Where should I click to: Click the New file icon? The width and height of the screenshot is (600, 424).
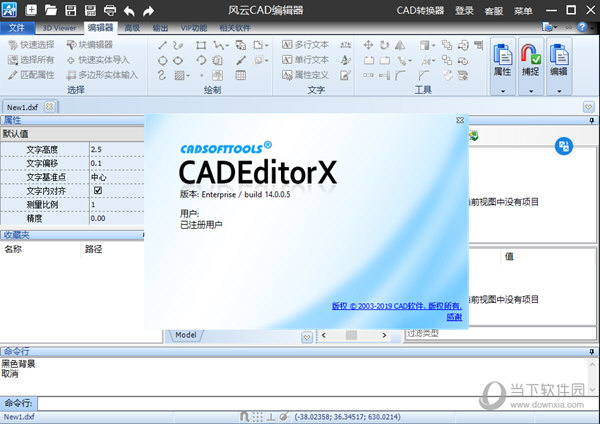point(31,10)
